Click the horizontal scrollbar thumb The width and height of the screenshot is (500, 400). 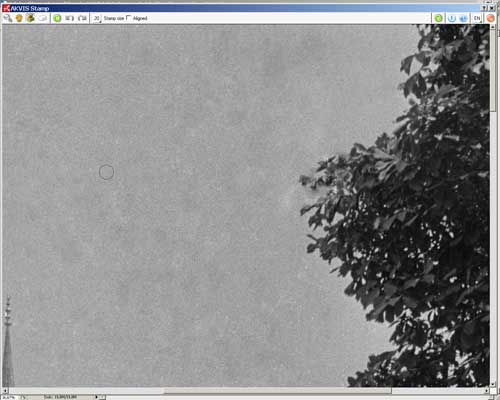[277, 390]
